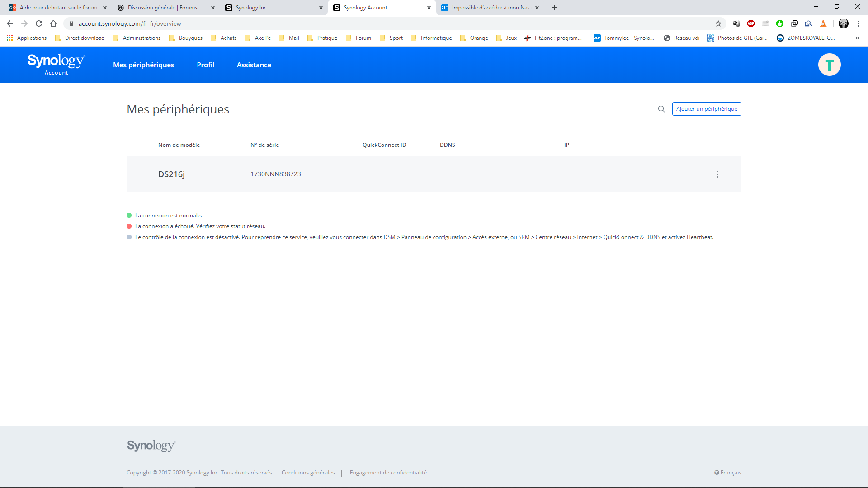Open the Applications shortcut in bookmarks bar
Viewport: 868px width, 488px height.
tap(27, 38)
